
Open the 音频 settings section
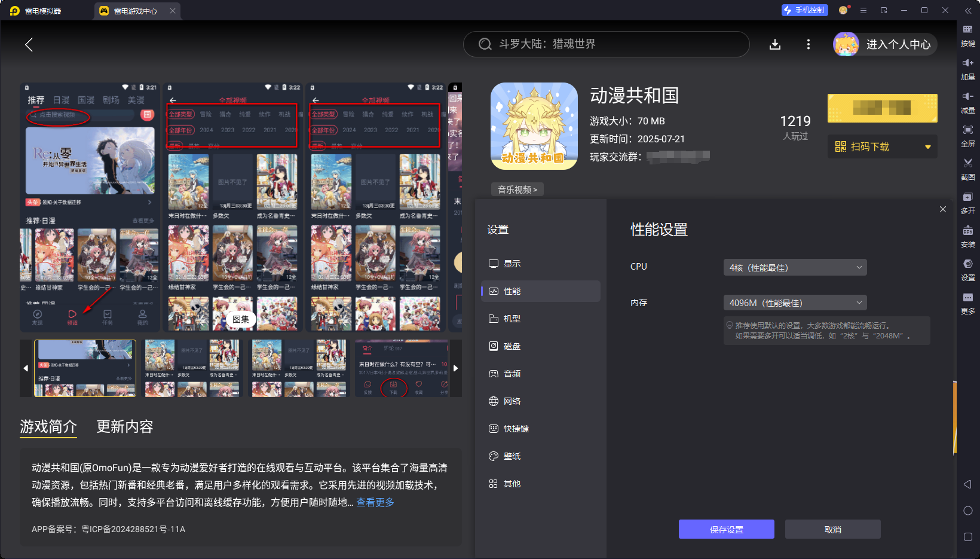pos(541,374)
